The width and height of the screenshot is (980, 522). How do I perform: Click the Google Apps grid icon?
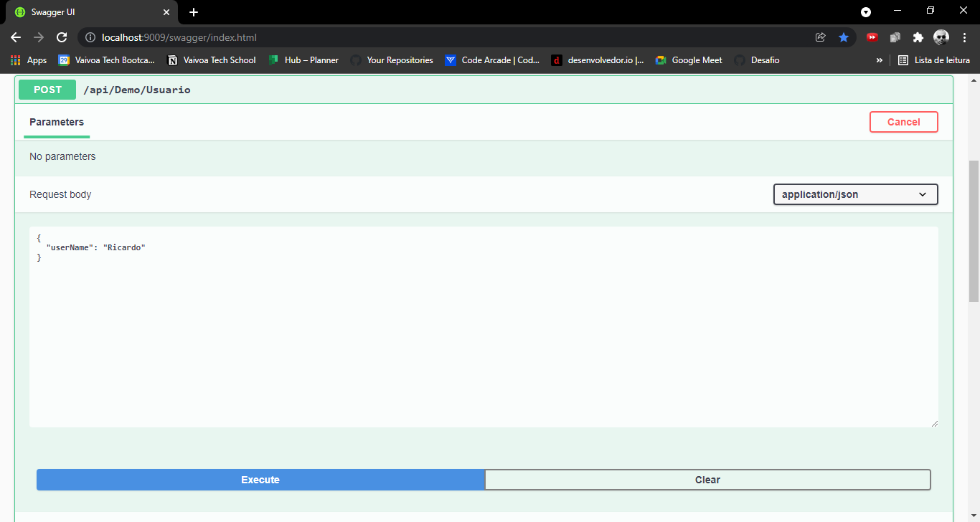click(14, 60)
